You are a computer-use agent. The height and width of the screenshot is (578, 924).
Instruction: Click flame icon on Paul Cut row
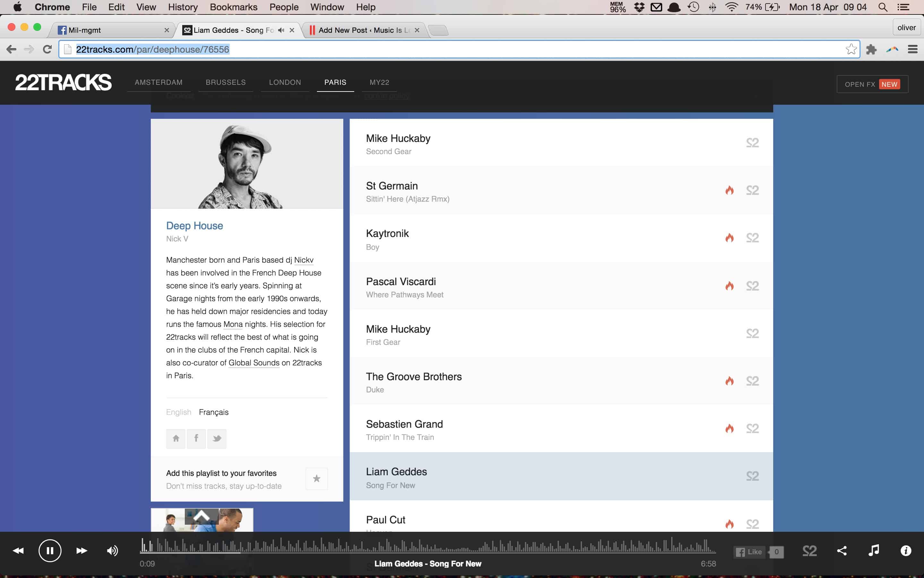pos(729,524)
